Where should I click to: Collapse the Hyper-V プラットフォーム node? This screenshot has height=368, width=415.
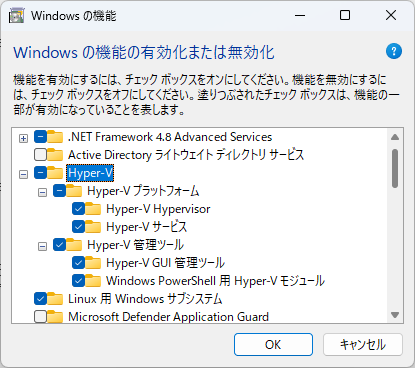(42, 192)
